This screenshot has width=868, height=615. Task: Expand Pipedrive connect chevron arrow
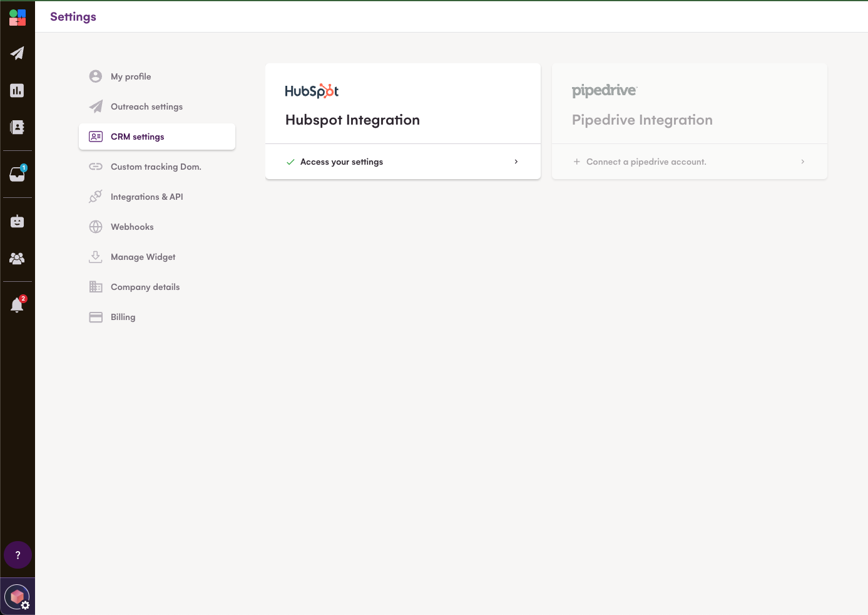pos(803,162)
